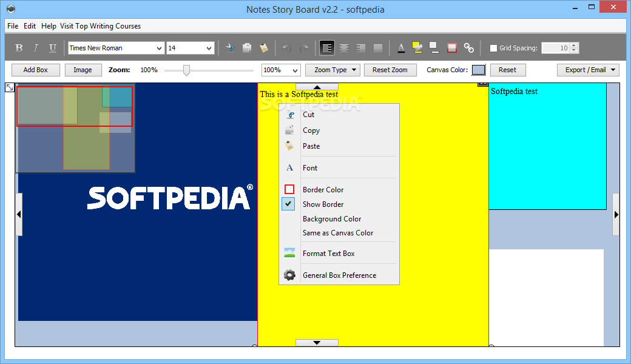Click the Grid Spacing value field
Screen dimensions: 631x364
tap(556, 49)
